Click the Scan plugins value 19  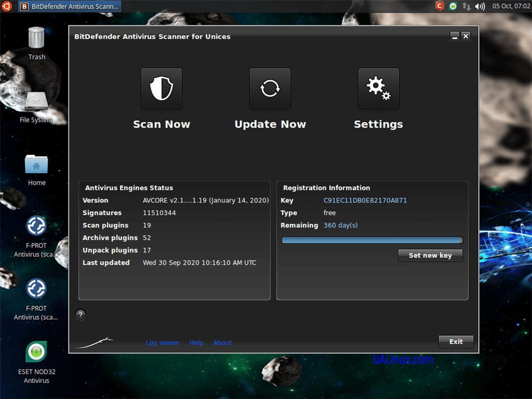[x=147, y=225]
